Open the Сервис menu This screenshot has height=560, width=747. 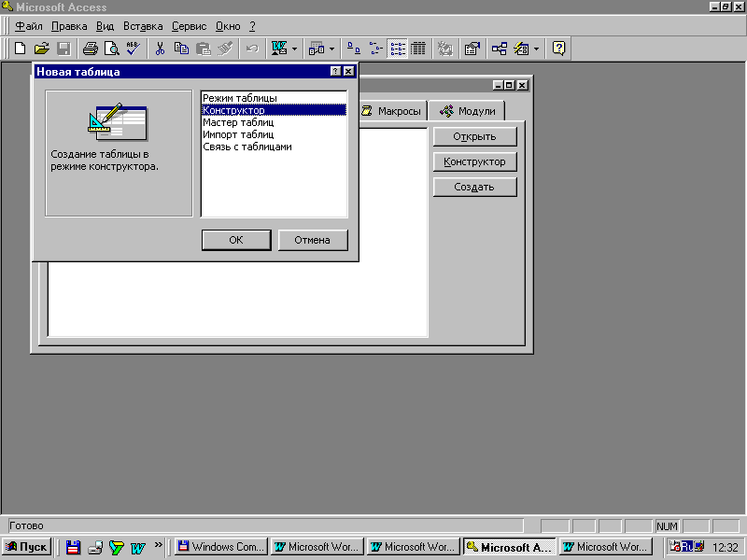(190, 26)
